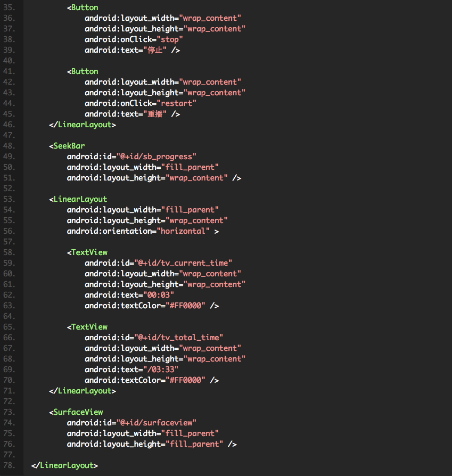Click the <TextView tag on line 65
The width and height of the screenshot is (452, 476).
click(87, 327)
